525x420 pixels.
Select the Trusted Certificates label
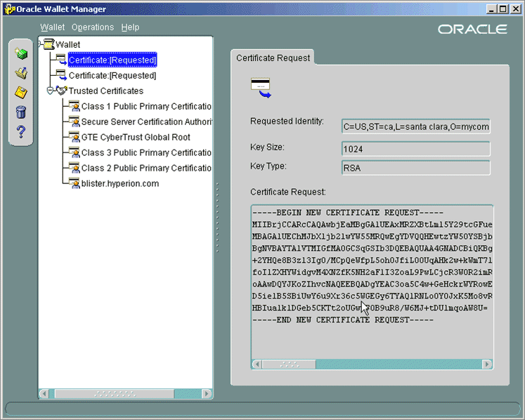click(106, 91)
